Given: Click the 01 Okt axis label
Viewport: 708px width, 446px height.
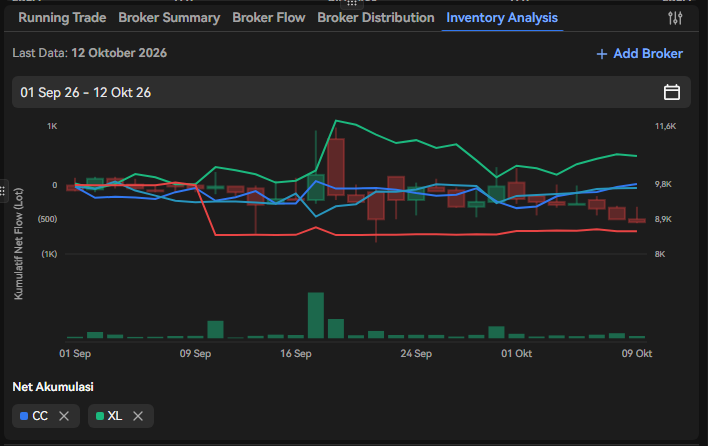Looking at the screenshot, I should pos(517,353).
